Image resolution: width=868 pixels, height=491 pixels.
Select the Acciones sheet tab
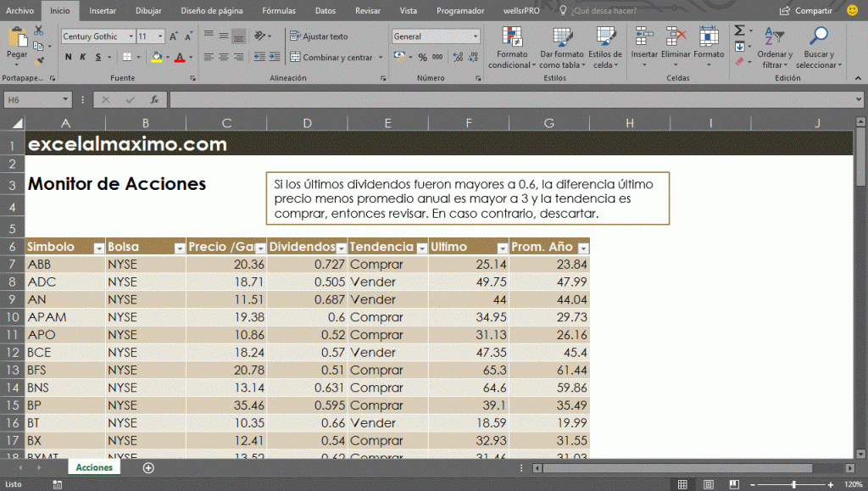pos(93,467)
